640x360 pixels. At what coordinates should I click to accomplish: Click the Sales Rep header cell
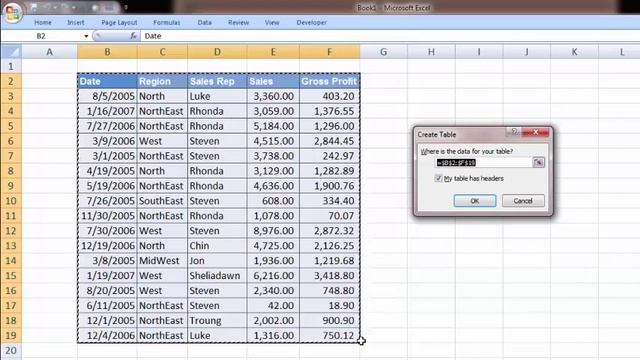click(x=217, y=81)
